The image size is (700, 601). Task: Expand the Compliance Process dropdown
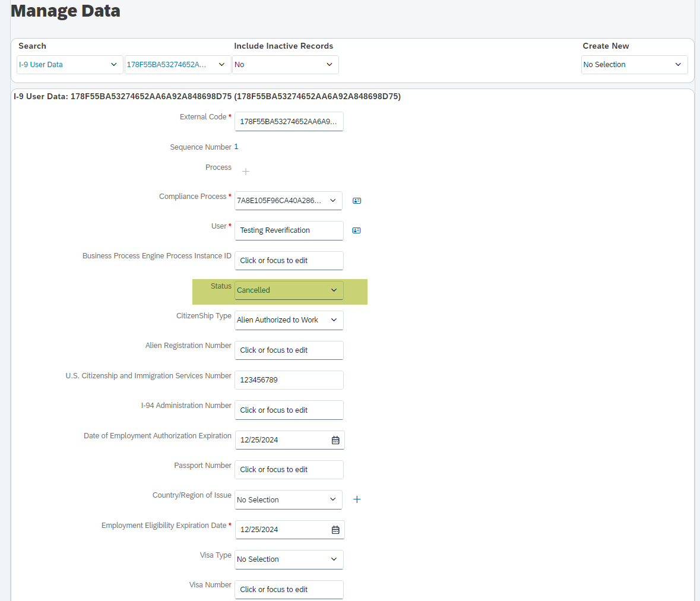coord(289,201)
